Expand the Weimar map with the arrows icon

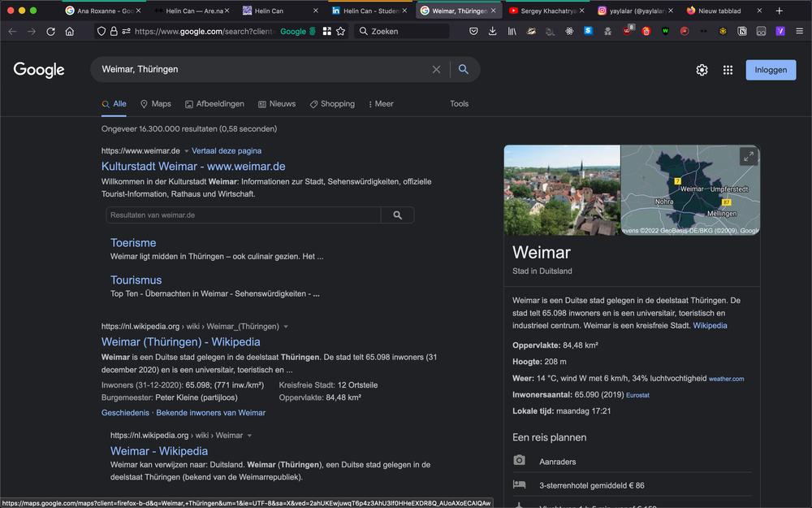pyautogui.click(x=749, y=157)
